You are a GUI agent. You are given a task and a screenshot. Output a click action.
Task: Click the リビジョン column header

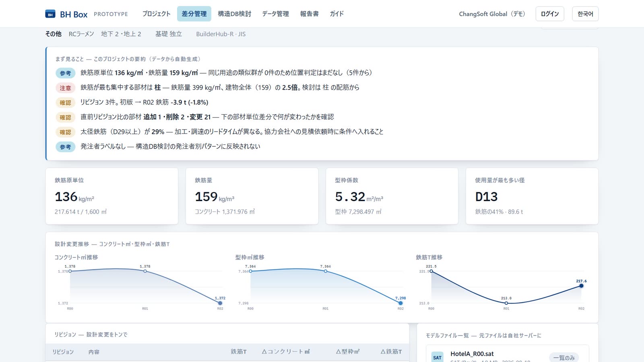click(x=63, y=352)
